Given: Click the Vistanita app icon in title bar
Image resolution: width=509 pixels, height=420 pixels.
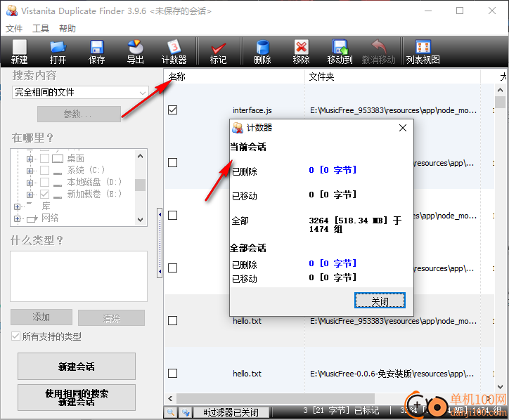Looking at the screenshot, I should coord(12,11).
